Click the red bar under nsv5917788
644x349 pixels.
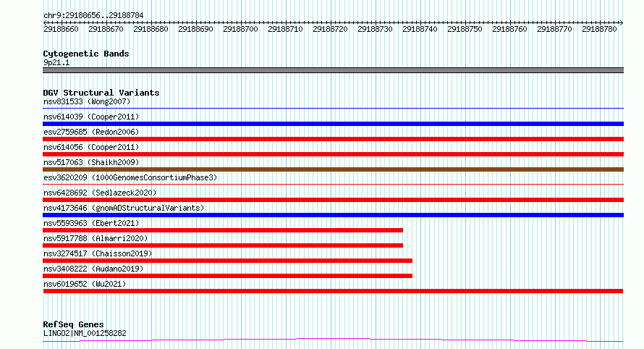pyautogui.click(x=223, y=245)
